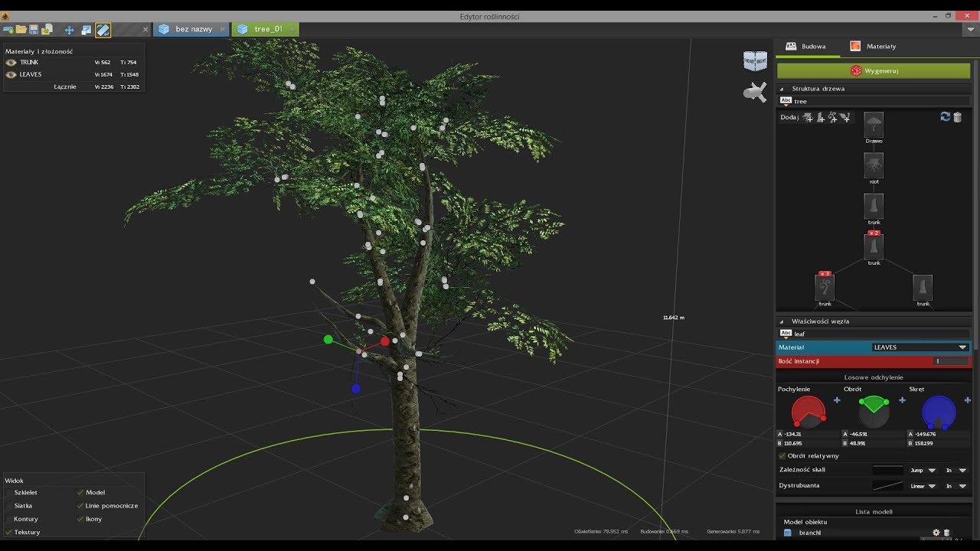Screen dimensions: 980x551
Task: Open Jump dropdown for Zależność skali
Action: click(923, 470)
